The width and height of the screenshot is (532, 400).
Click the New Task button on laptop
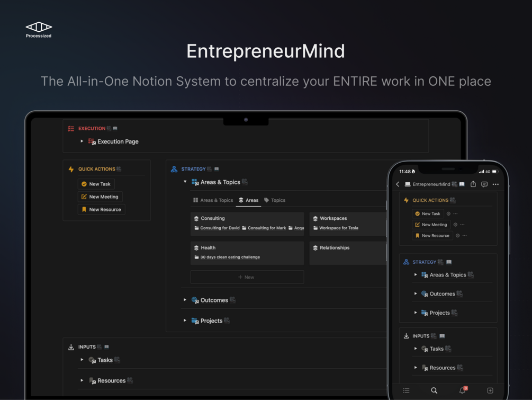(96, 184)
